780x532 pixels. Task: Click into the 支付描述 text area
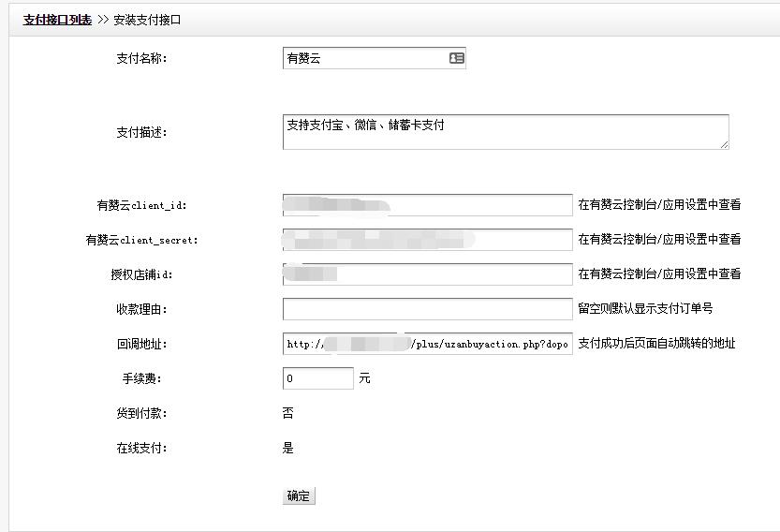(505, 132)
